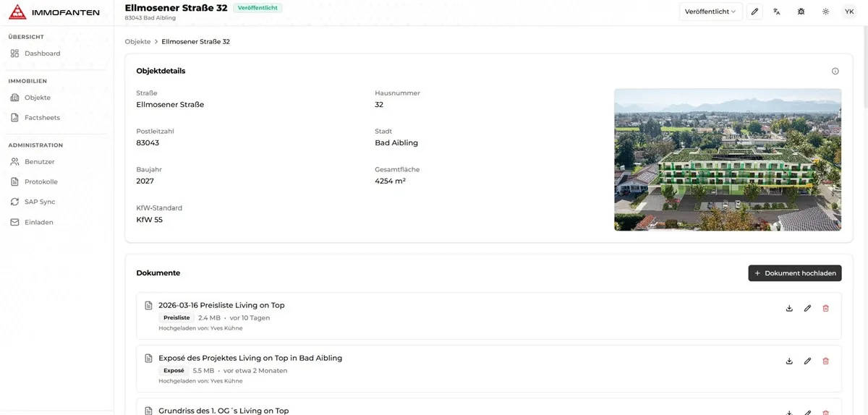Click the Ellmosener Straße 32 breadcrumb
868x415 pixels.
195,42
